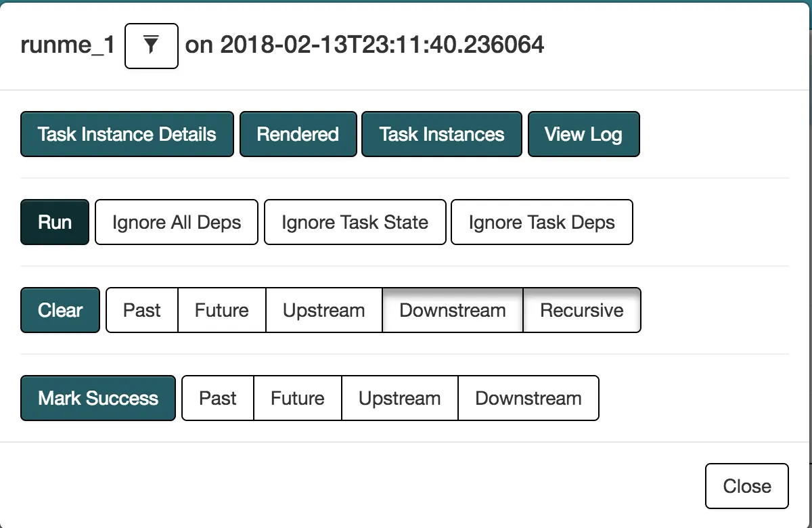Toggle Ignore Task State option
812x528 pixels.
coord(355,222)
